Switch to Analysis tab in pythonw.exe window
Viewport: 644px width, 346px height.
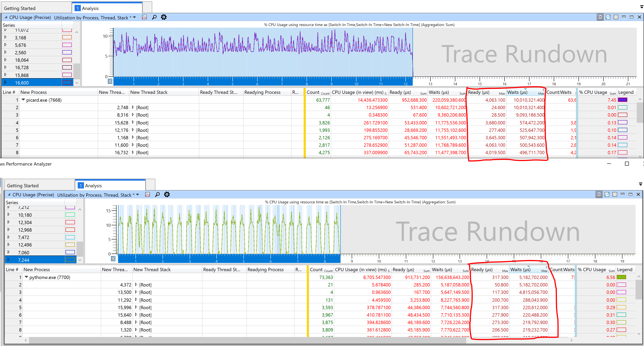110,185
